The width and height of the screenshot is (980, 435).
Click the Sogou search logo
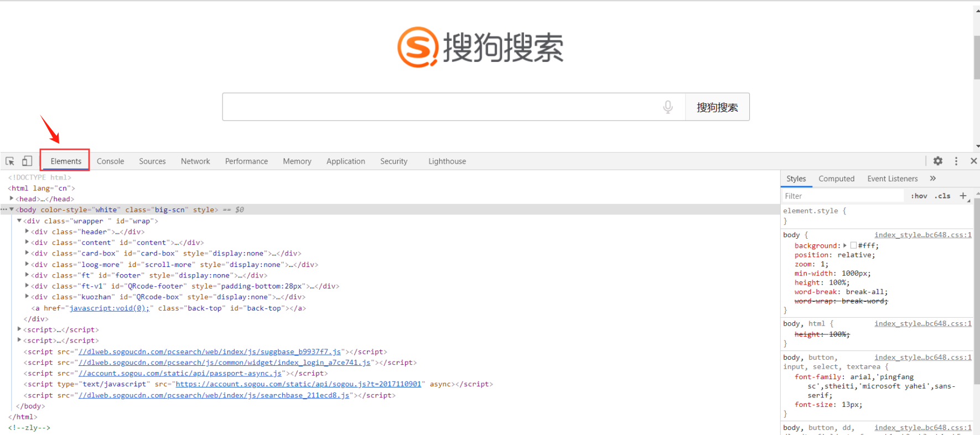pyautogui.click(x=480, y=48)
